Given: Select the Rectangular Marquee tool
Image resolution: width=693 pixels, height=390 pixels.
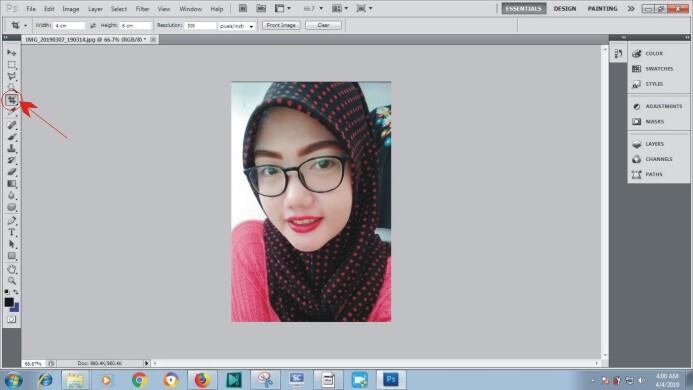Looking at the screenshot, I should coord(11,65).
